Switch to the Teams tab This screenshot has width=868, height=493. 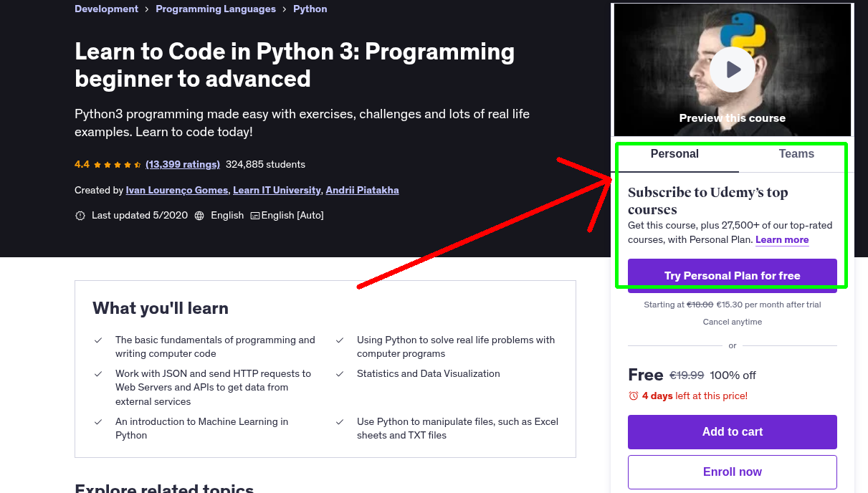(796, 154)
